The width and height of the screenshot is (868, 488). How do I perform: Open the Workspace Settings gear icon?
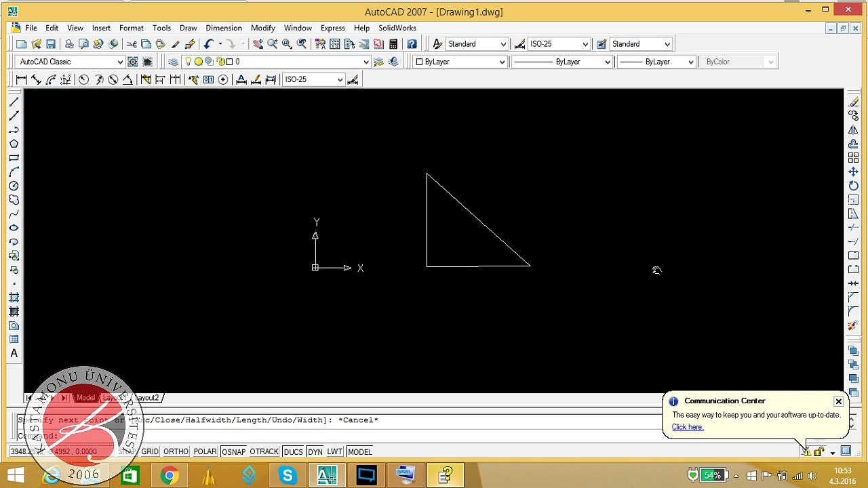pyautogui.click(x=133, y=62)
